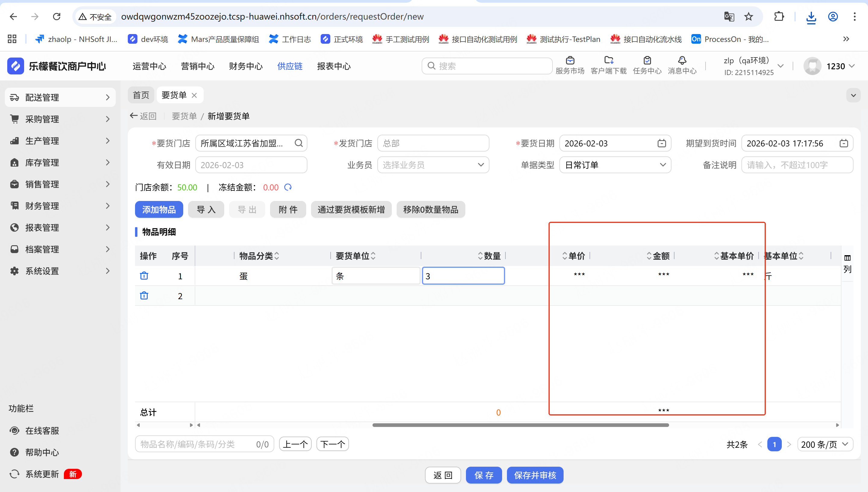Click the horizontal table scrollbar
This screenshot has height=492, width=868.
pyautogui.click(x=520, y=425)
